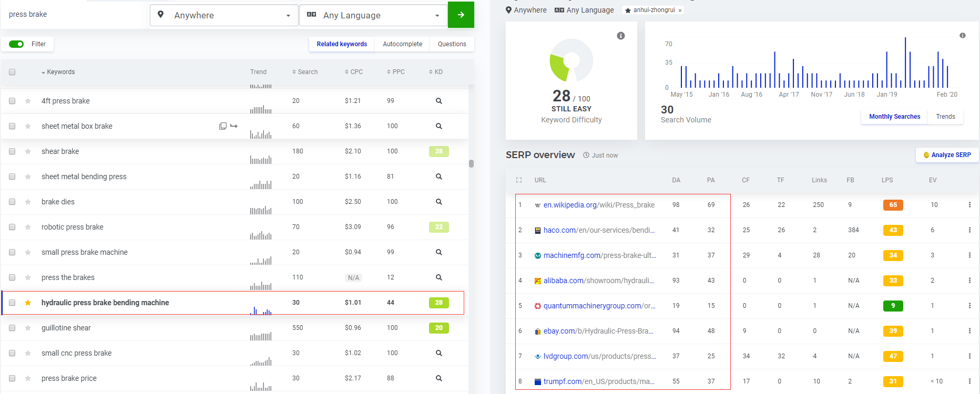Click magnifier icon for '4ft press brake' KD
The width and height of the screenshot is (980, 394).
click(x=438, y=101)
